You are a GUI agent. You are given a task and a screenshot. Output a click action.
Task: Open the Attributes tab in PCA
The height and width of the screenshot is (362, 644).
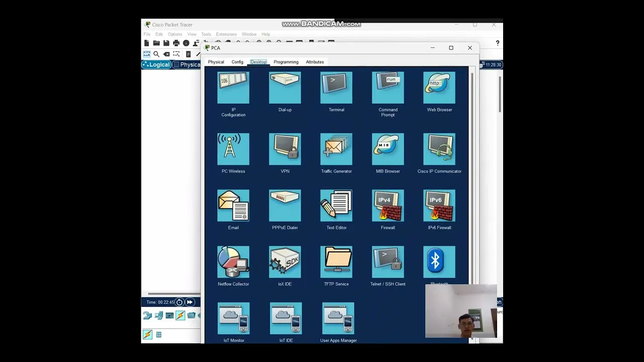pyautogui.click(x=315, y=62)
